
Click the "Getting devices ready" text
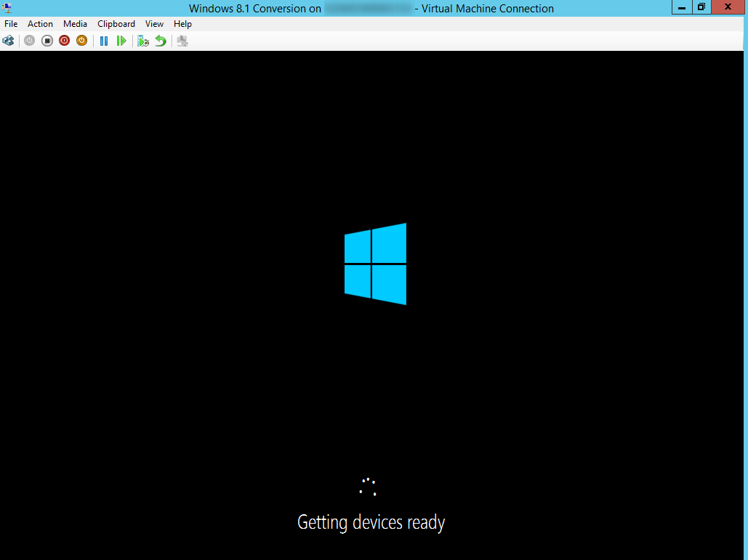tap(371, 522)
